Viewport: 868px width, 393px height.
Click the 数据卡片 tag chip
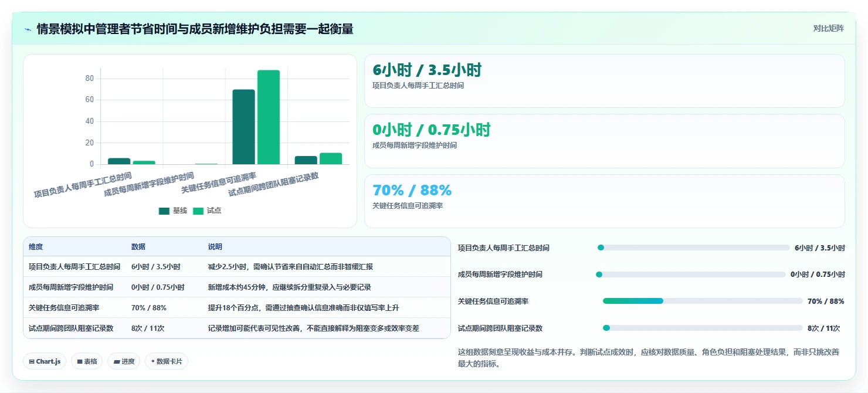click(x=167, y=361)
